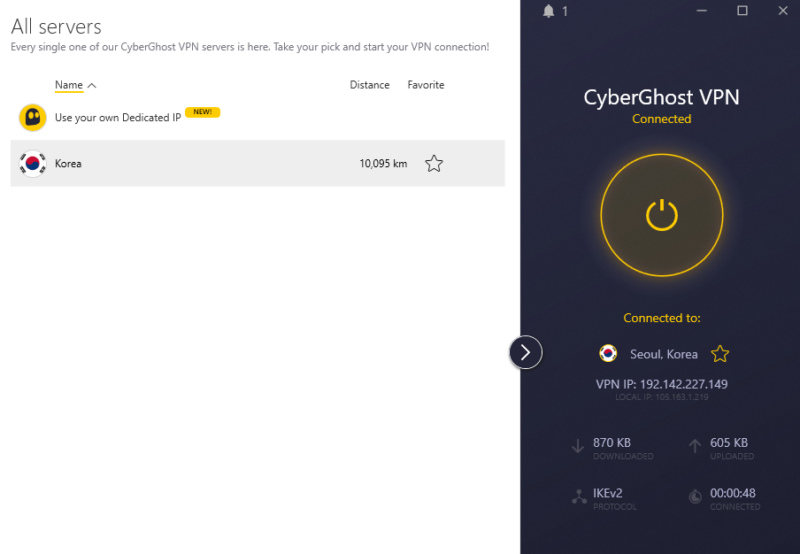Click the 10,095 km distance value
Screen dimensions: 800x554
383,163
